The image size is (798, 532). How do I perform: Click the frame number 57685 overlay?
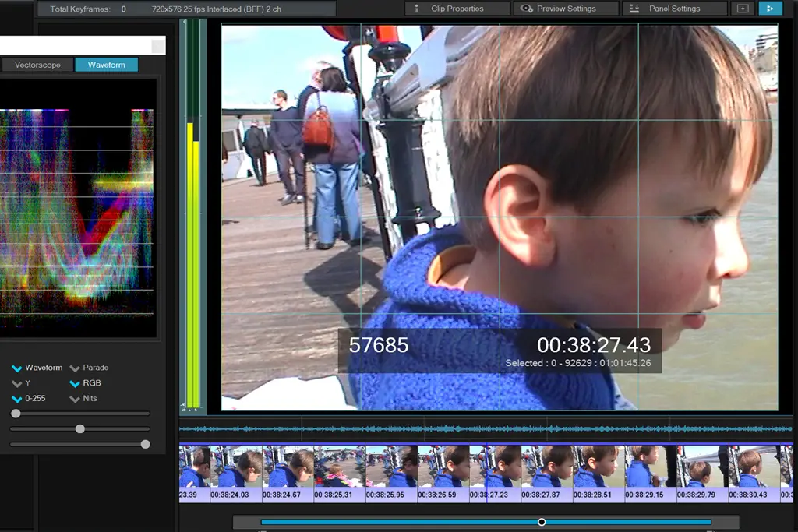379,345
